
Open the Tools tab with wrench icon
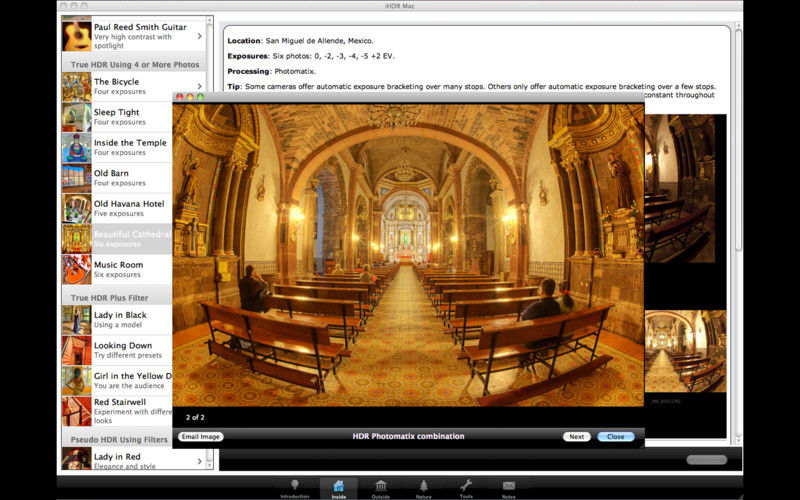(x=466, y=489)
